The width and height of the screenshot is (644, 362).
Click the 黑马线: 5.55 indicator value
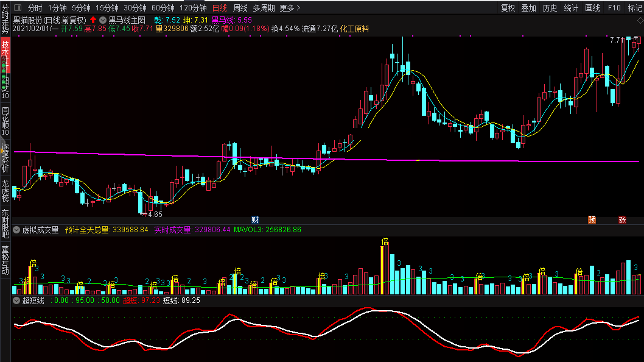232,20
